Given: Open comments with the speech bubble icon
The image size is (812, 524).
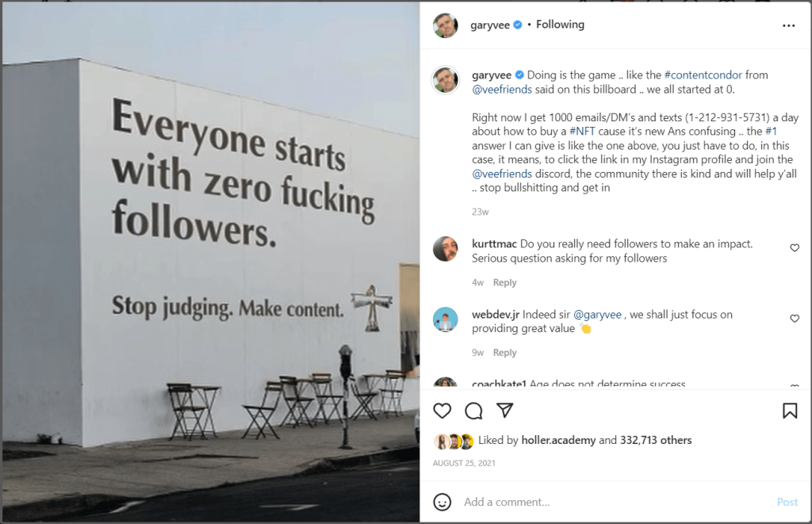Looking at the screenshot, I should click(x=473, y=411).
